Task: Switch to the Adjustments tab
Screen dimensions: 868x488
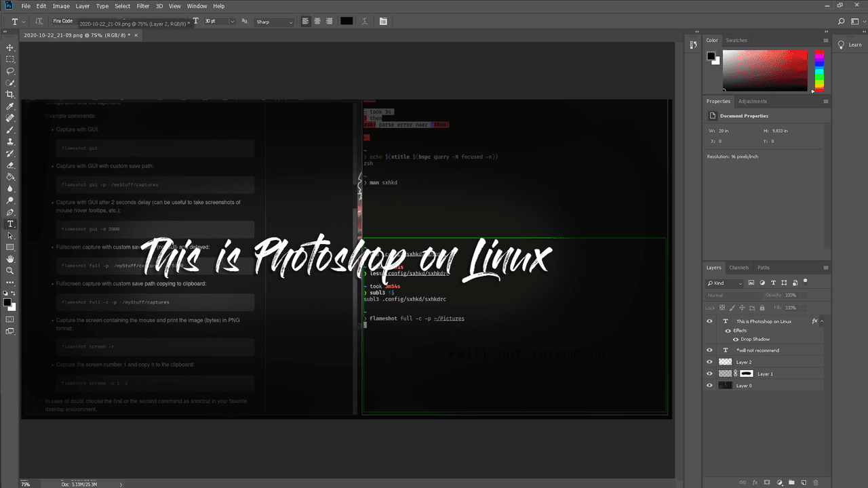Action: 752,102
